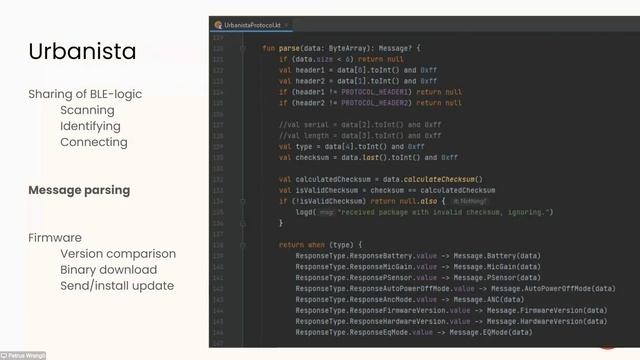The width and height of the screenshot is (640, 360).
Task: Click the 'fun parse(data: ByteArray)' declaration line
Action: coord(341,49)
